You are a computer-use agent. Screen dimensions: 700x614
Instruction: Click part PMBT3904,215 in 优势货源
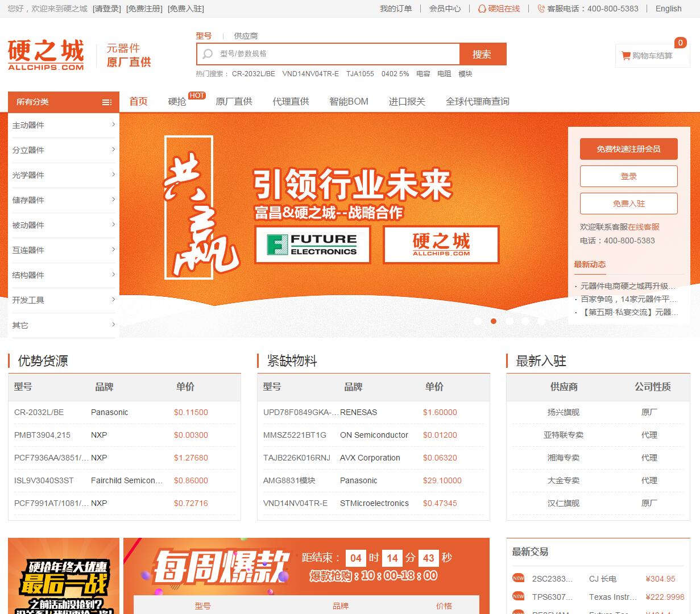click(42, 435)
